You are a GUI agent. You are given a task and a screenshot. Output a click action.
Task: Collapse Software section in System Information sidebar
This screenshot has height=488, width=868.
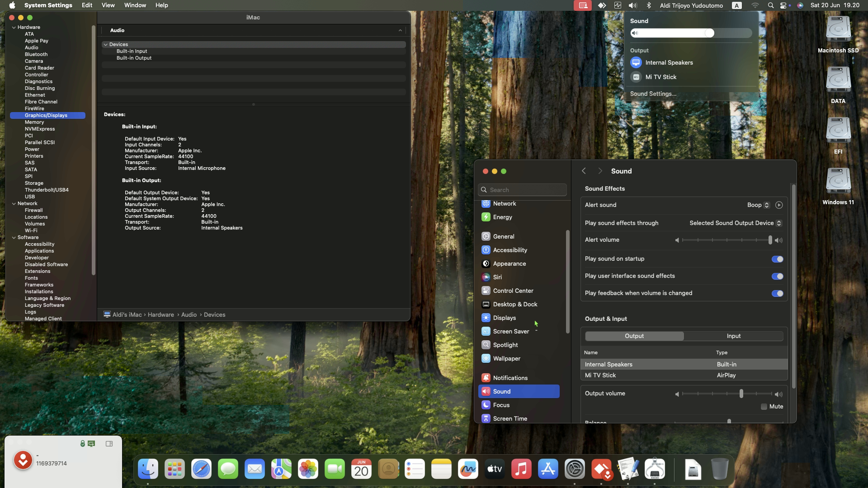(x=14, y=237)
